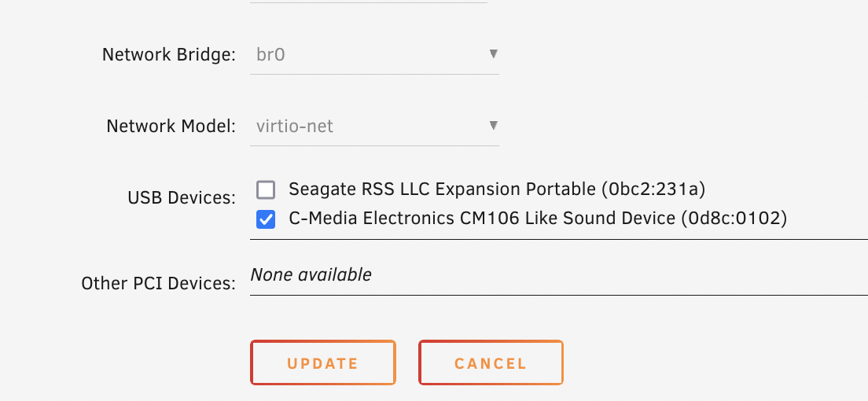
Task: Click the 'USB Devices:' label
Action: [181, 197]
